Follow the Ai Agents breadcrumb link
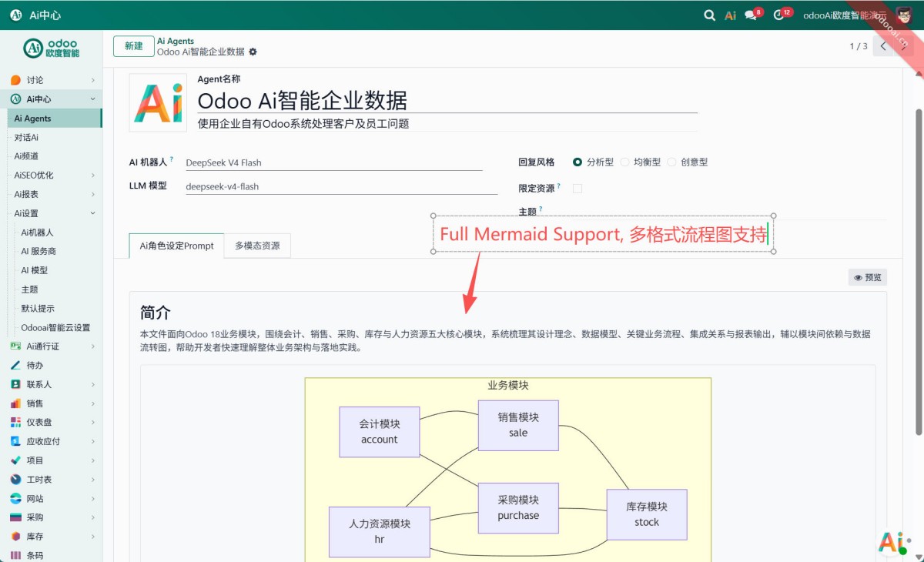The height and width of the screenshot is (562, 924). (176, 41)
